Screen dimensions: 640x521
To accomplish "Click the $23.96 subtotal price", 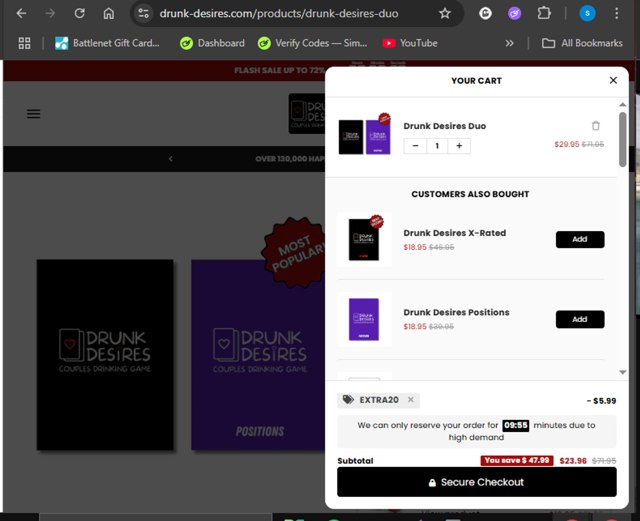I will (573, 461).
